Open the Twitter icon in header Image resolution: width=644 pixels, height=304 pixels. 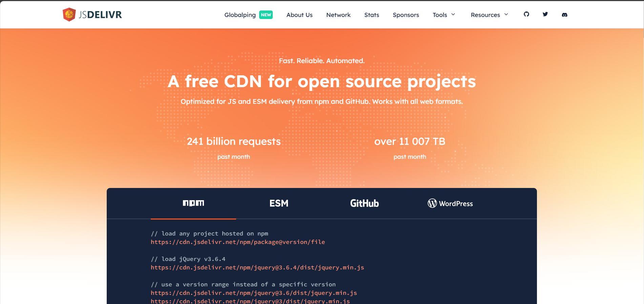coord(545,14)
